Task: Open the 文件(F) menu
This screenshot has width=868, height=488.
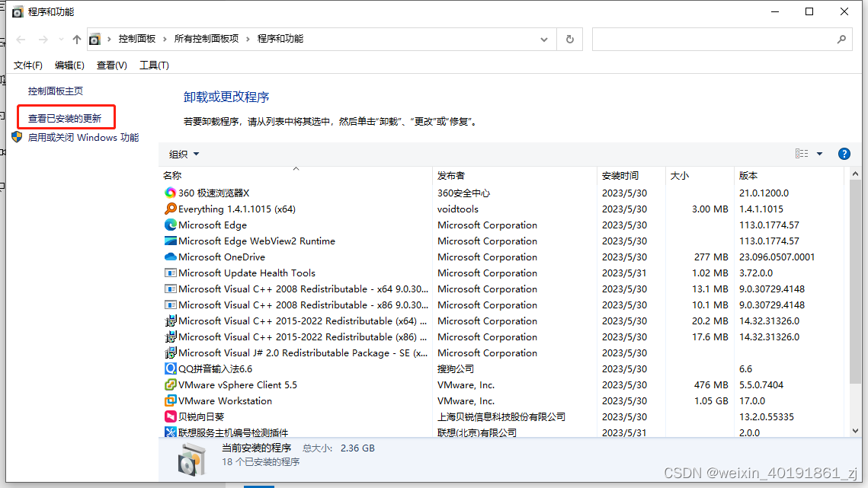Action: click(x=27, y=65)
